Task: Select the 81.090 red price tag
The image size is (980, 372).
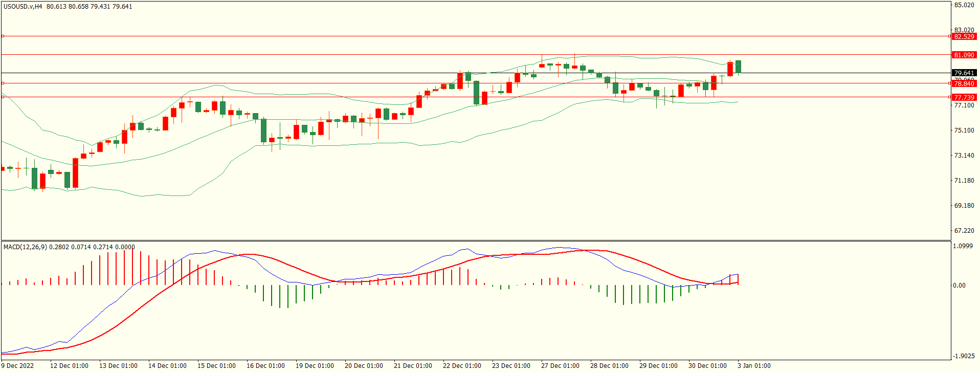Action: [964, 55]
